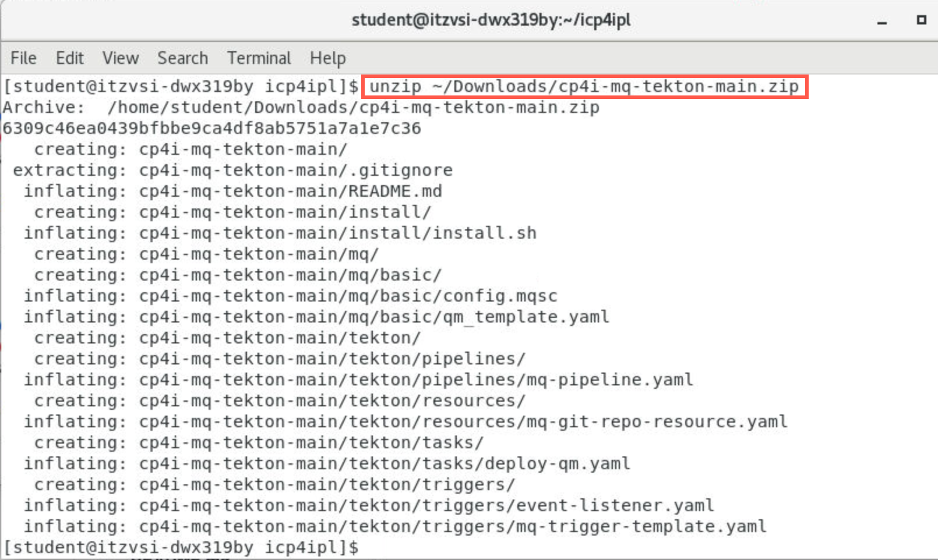Screen dimensions: 938x560
Task: Click the README.md inflating line
Action: (233, 192)
